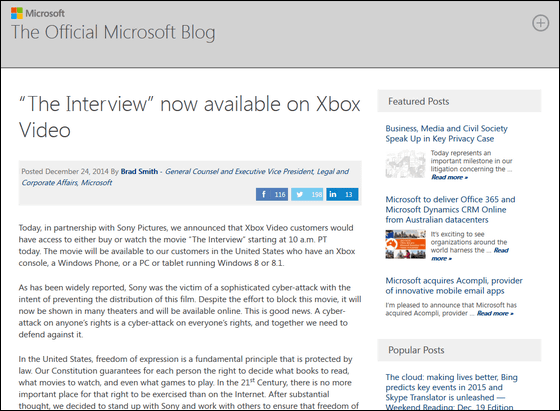Click "The Interview" article headline
The image size is (560, 411).
coord(190,117)
